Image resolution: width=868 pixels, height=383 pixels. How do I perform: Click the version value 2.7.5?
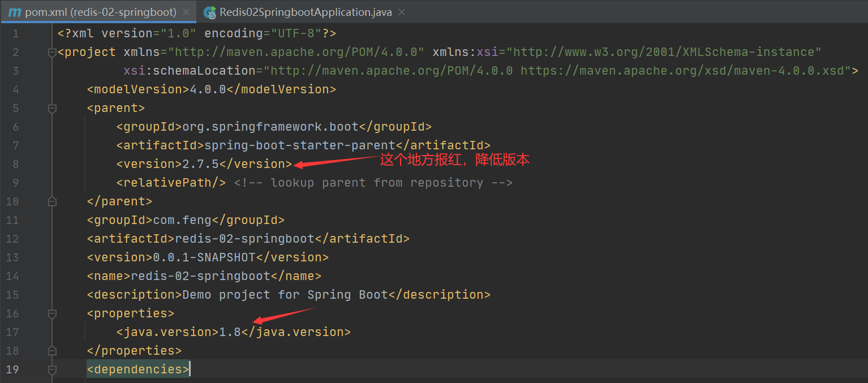(201, 164)
